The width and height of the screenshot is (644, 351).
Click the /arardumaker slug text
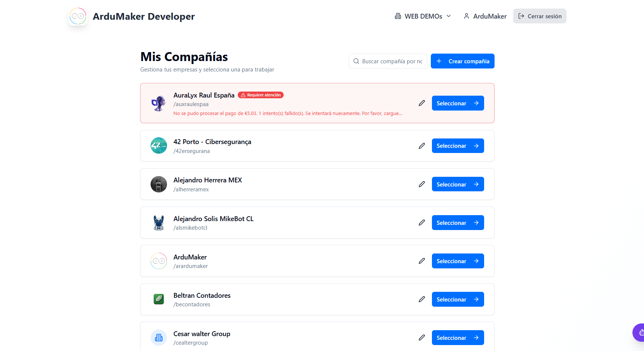[190, 266]
